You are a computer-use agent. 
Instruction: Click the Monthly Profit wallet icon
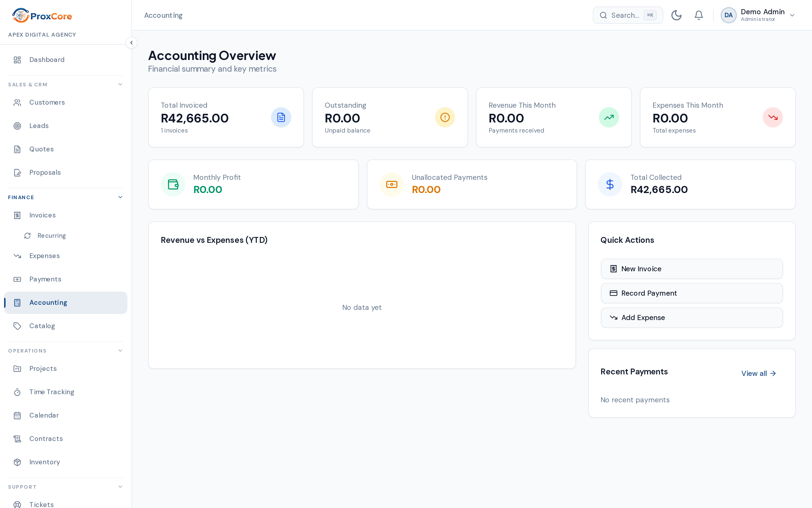coord(173,184)
